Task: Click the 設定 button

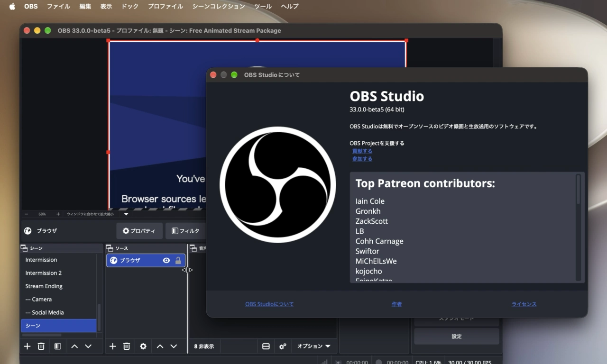Action: tap(457, 337)
